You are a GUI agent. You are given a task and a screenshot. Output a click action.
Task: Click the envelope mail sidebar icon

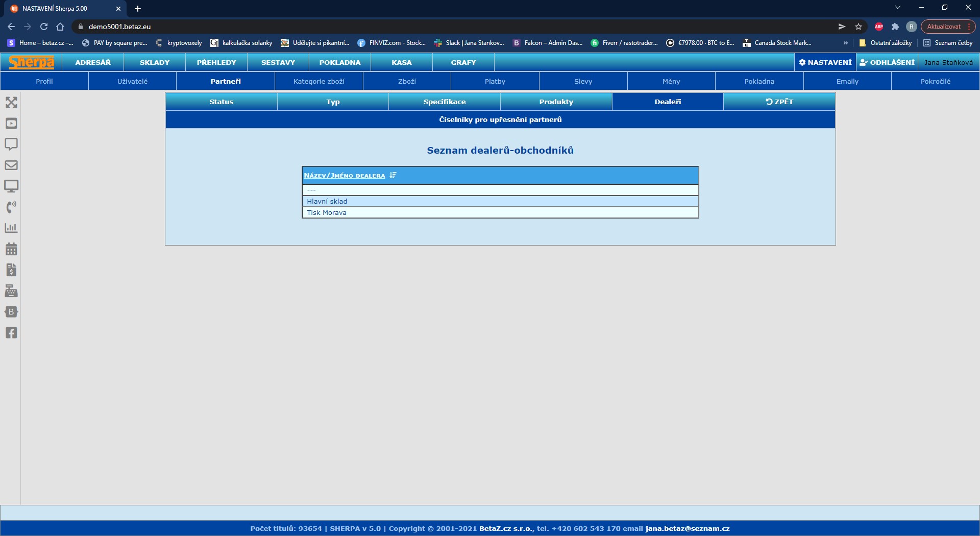11,165
